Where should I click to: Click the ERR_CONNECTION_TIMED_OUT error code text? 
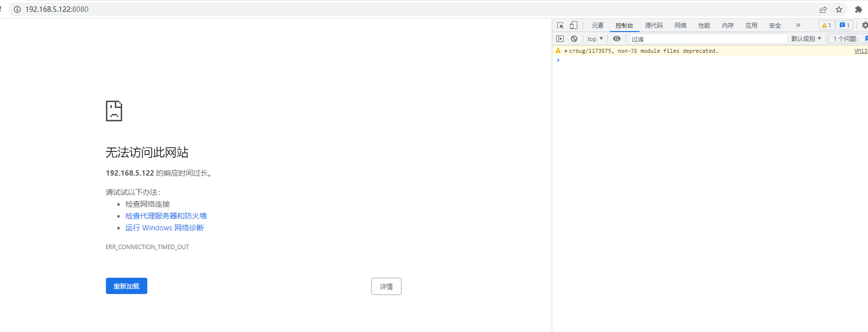(147, 247)
